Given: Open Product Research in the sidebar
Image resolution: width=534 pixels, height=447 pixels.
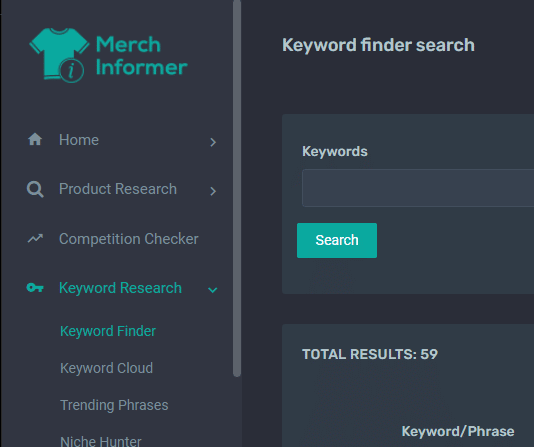Looking at the screenshot, I should 118,189.
